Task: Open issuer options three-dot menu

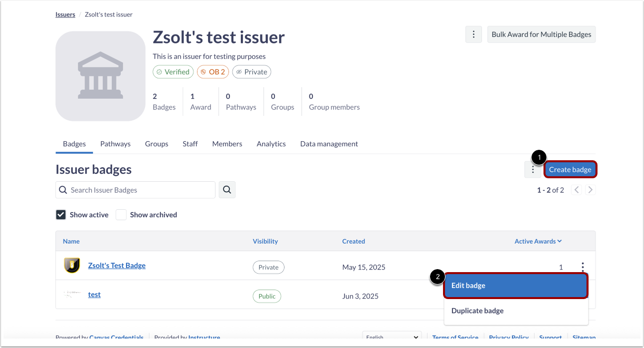Action: tap(473, 34)
